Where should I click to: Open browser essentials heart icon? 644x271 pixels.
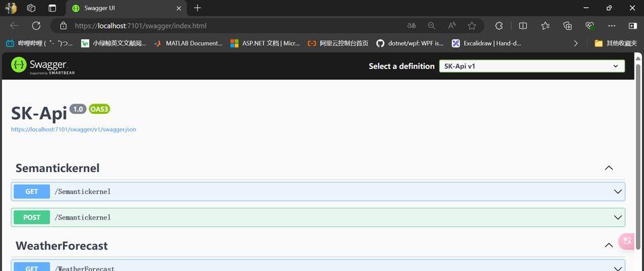pyautogui.click(x=590, y=26)
